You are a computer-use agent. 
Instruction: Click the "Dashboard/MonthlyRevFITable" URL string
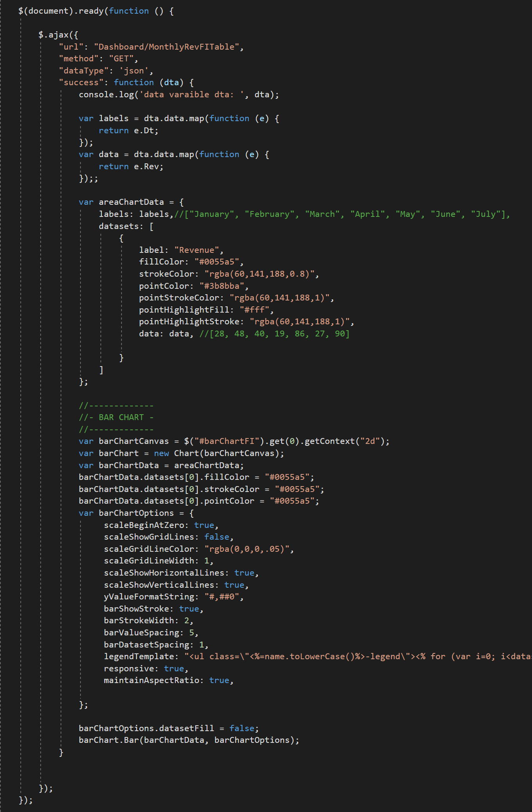pos(166,47)
